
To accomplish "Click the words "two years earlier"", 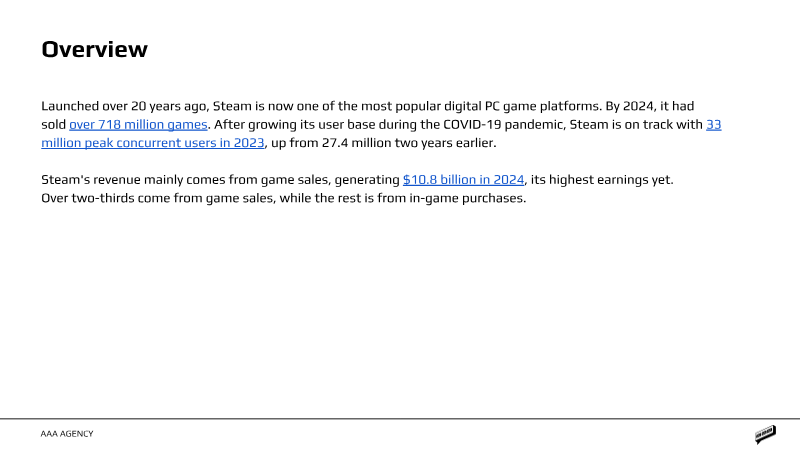I will tap(435, 143).
